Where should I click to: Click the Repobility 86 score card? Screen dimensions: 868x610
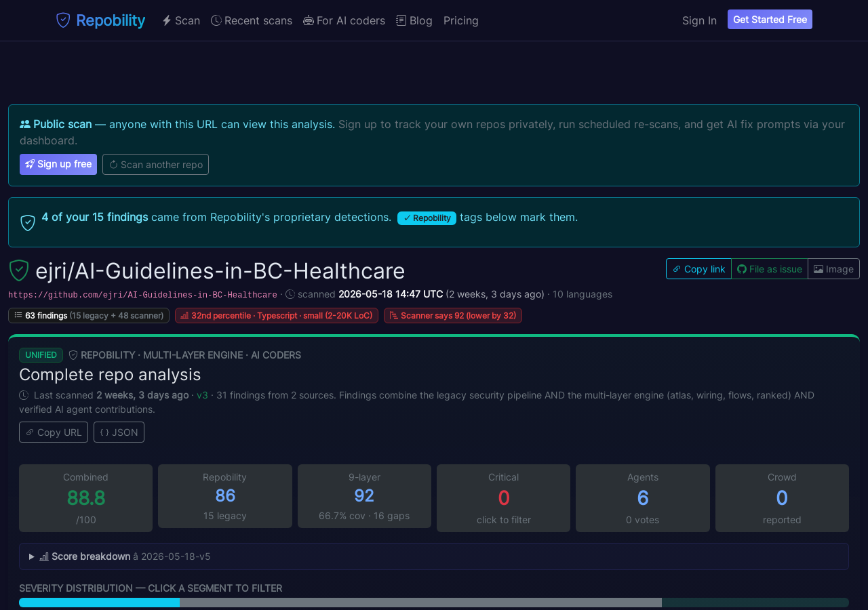[225, 496]
